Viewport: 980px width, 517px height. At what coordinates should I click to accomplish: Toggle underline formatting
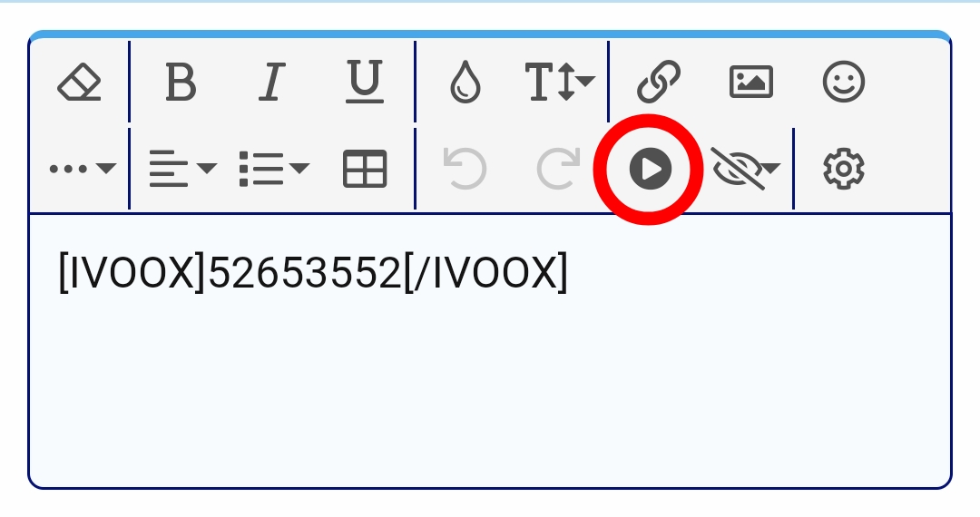click(x=365, y=82)
